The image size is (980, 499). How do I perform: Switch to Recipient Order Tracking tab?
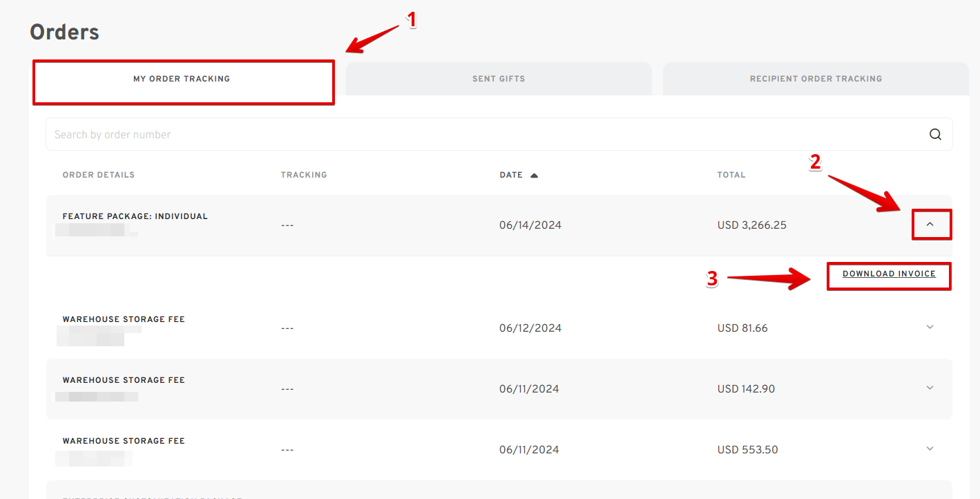tap(816, 79)
